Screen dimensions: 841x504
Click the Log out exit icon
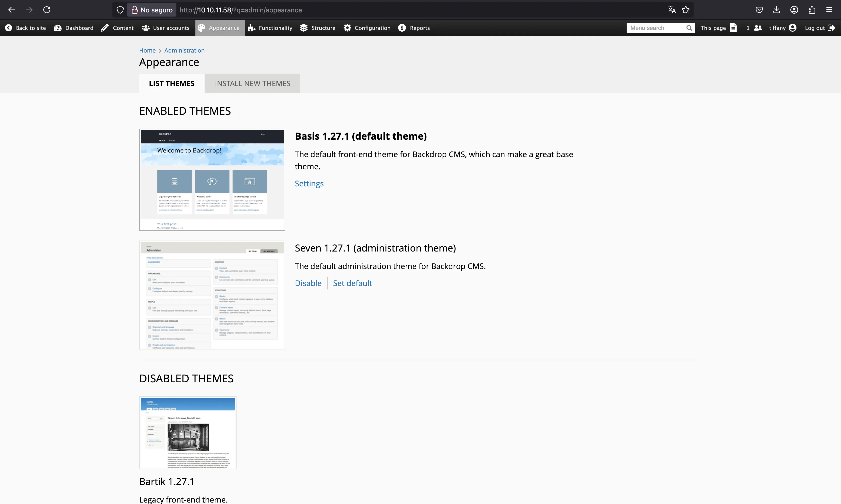(832, 28)
